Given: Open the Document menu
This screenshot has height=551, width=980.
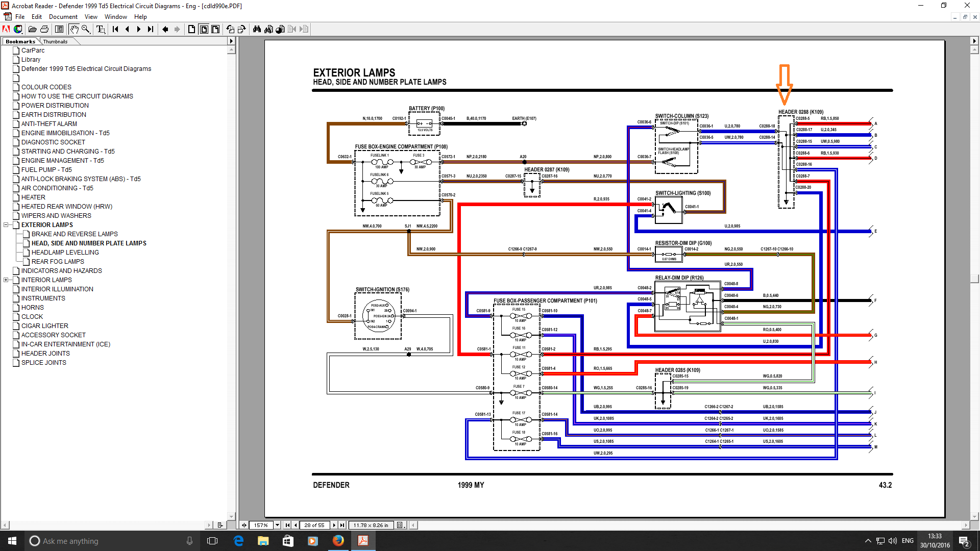Looking at the screenshot, I should pos(63,17).
